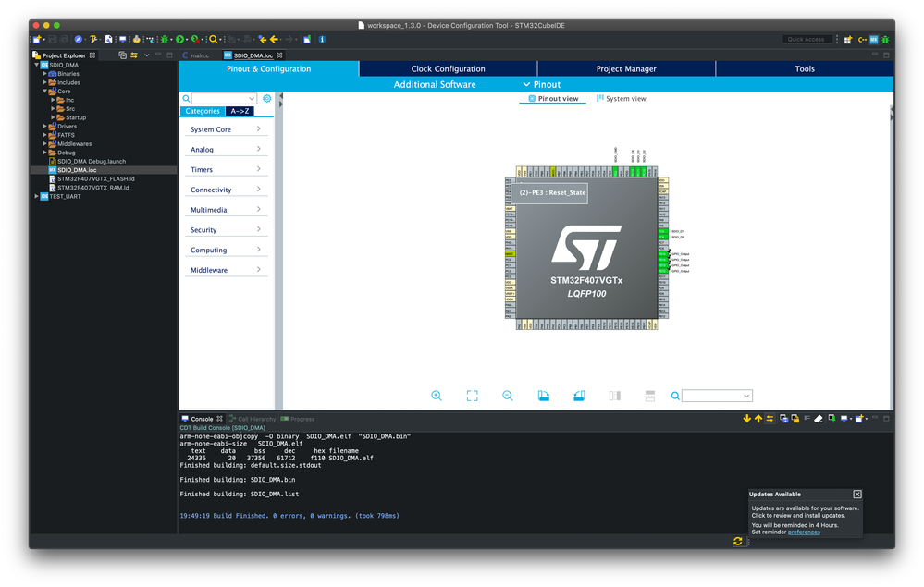Click the gear settings icon beside category search
Image resolution: width=924 pixels, height=587 pixels.
(267, 98)
